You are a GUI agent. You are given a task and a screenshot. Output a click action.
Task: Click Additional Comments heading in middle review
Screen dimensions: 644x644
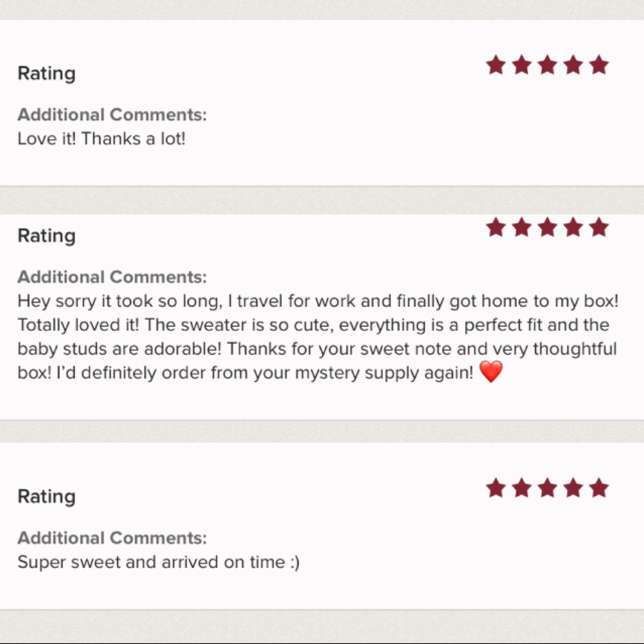tap(112, 277)
